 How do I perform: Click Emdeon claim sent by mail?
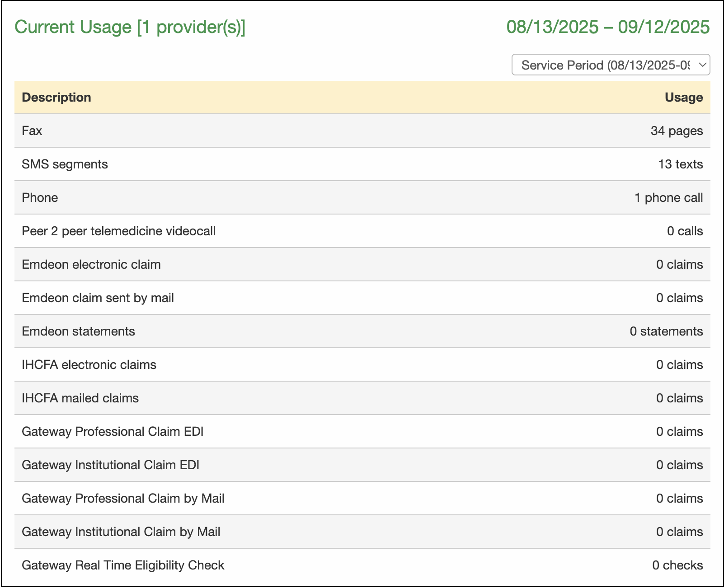pos(98,298)
